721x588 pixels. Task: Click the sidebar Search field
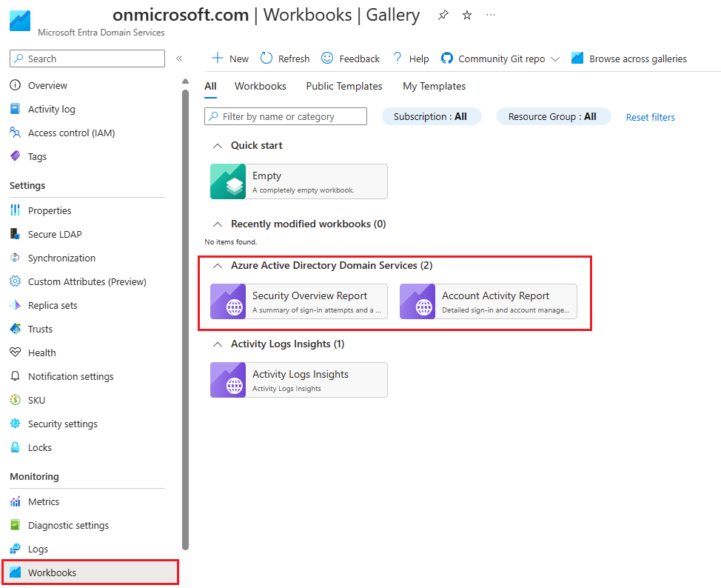pos(87,59)
